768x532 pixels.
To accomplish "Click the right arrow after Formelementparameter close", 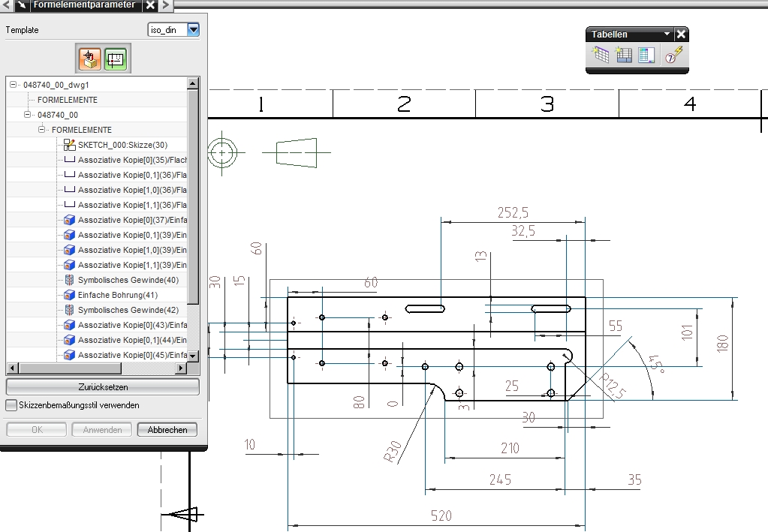I will pos(166,5).
